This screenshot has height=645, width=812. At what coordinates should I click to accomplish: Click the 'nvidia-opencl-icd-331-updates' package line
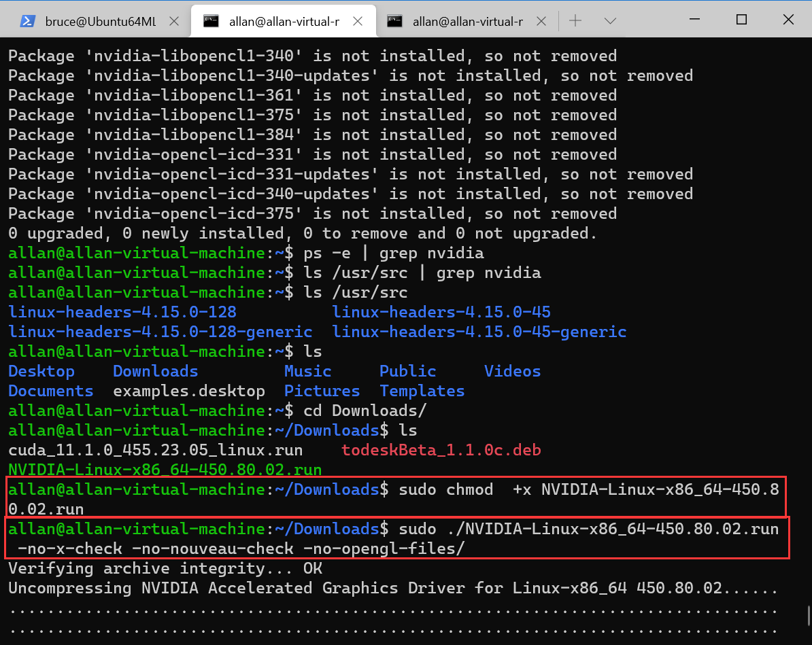pos(351,174)
